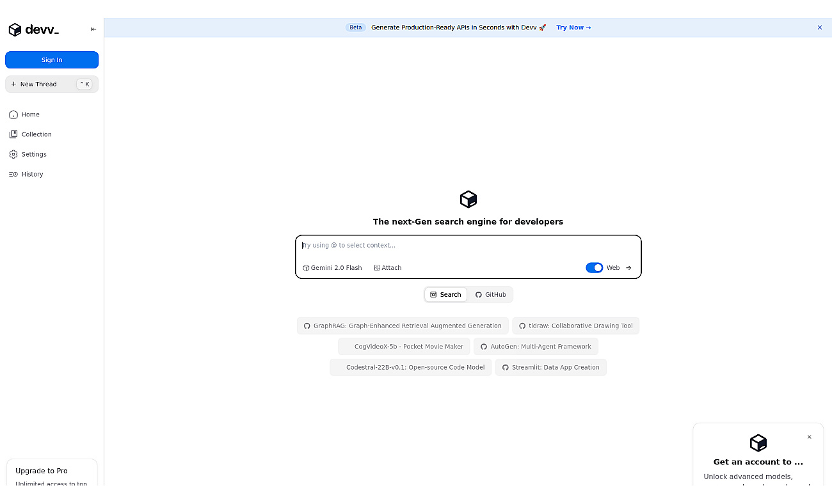Start a New Thread

(x=52, y=84)
